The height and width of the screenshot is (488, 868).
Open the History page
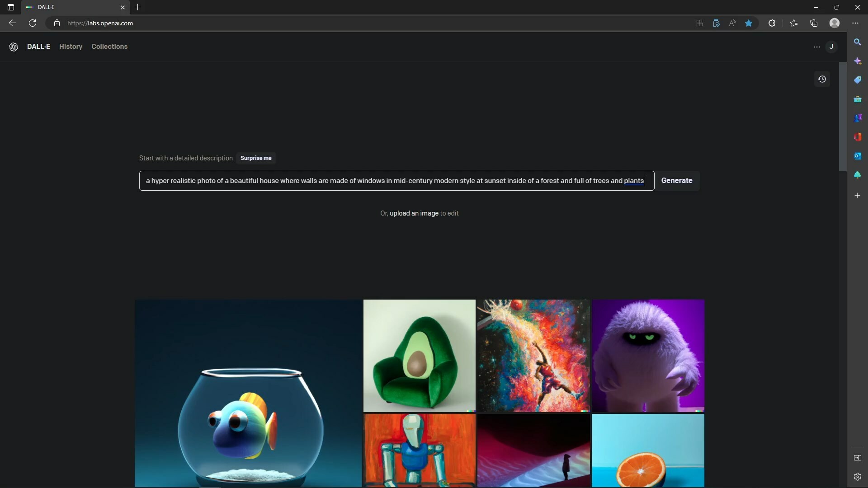click(71, 47)
